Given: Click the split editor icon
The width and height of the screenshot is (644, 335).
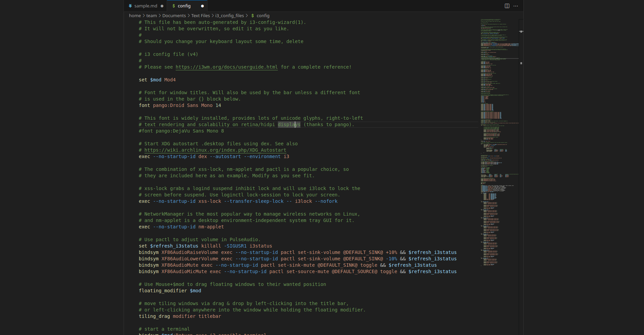Looking at the screenshot, I should [x=507, y=6].
